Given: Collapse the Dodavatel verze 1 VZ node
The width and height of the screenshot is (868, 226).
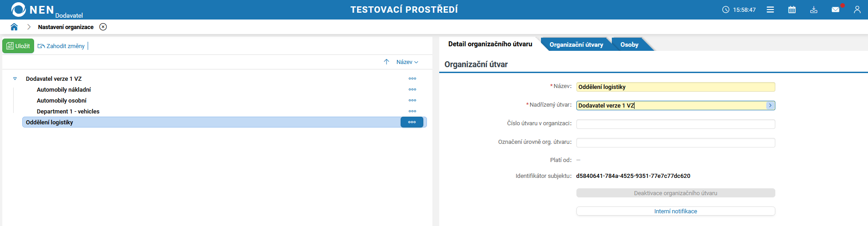Looking at the screenshot, I should pos(15,79).
